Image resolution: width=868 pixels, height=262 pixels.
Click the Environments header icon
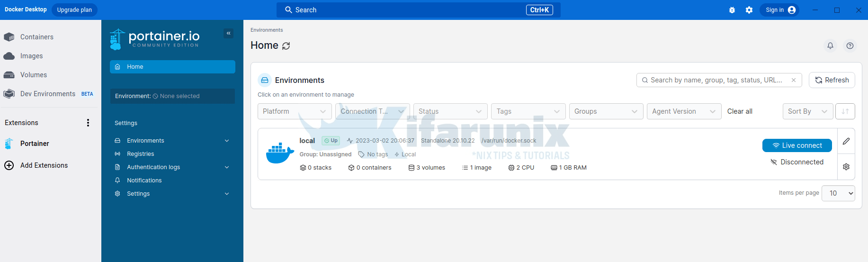pyautogui.click(x=265, y=80)
